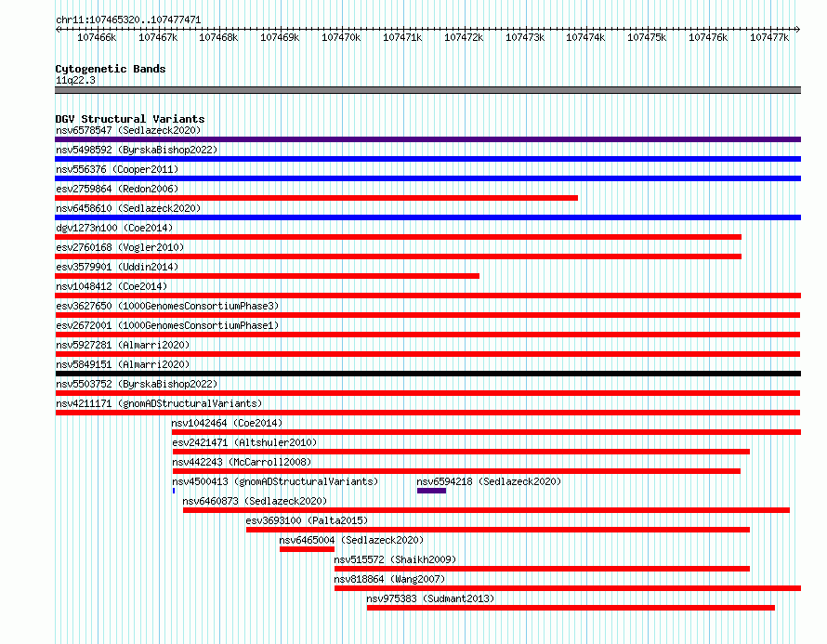Select the red bar of esv3693100
This screenshot has height=644, width=827.
click(498, 530)
